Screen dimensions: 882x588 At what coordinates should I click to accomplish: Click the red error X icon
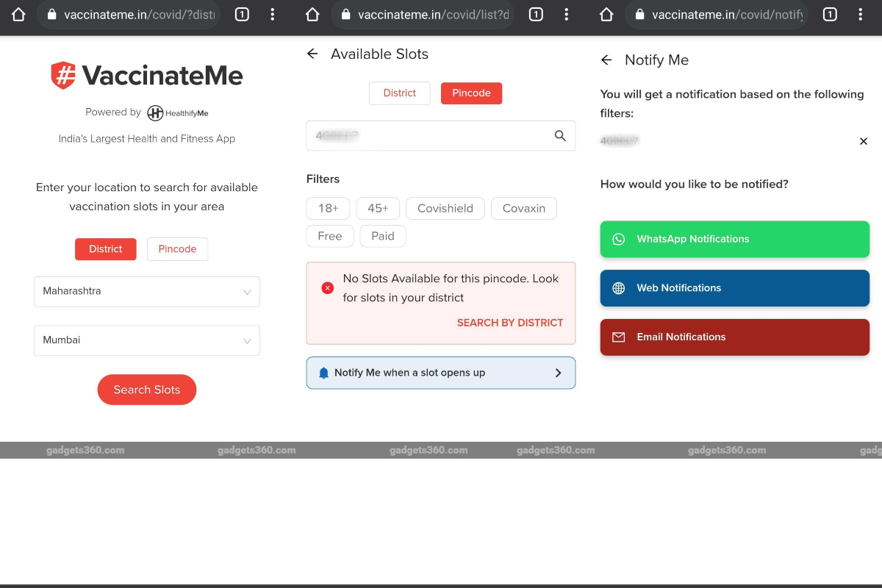tap(328, 287)
